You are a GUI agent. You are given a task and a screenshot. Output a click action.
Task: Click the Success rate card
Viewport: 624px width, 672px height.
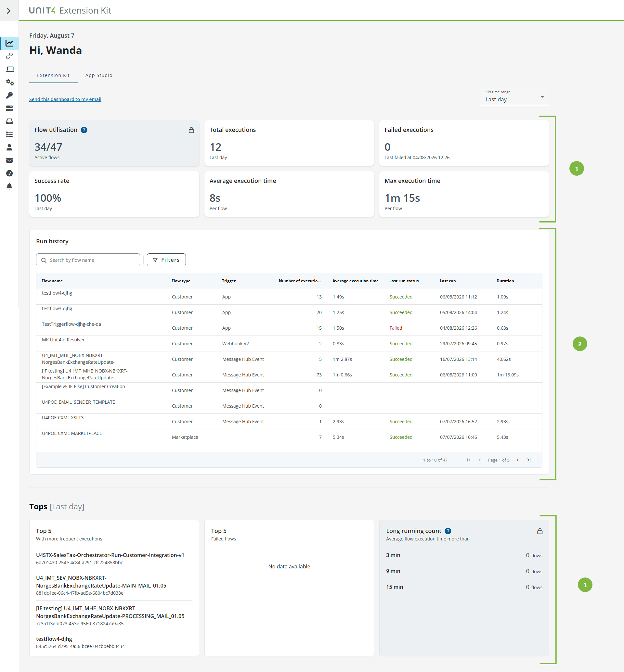pos(114,194)
